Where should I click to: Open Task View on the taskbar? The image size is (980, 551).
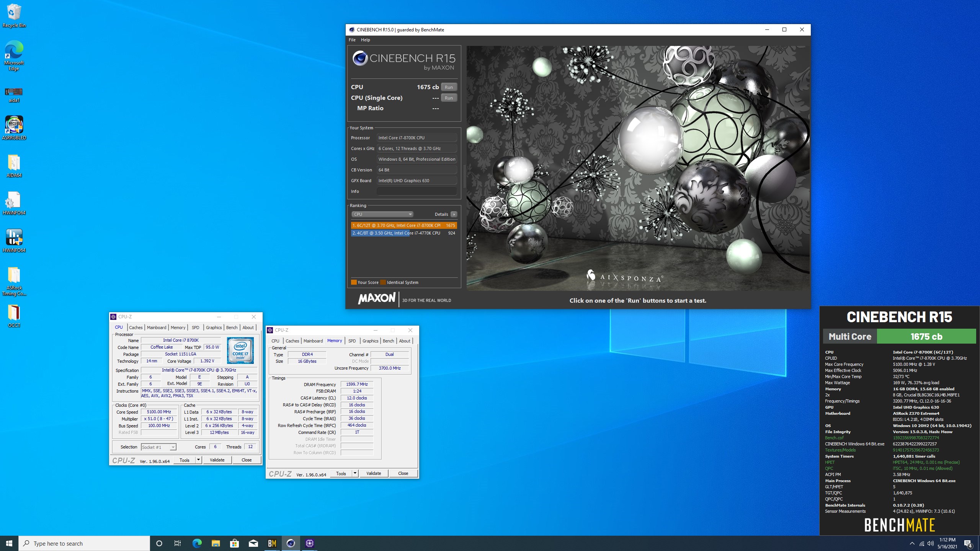[x=178, y=543]
